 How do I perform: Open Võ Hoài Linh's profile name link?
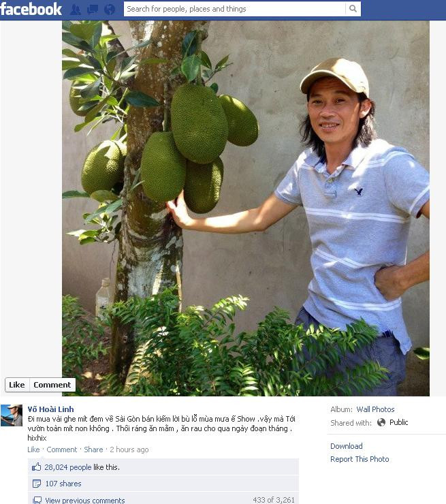pos(51,409)
